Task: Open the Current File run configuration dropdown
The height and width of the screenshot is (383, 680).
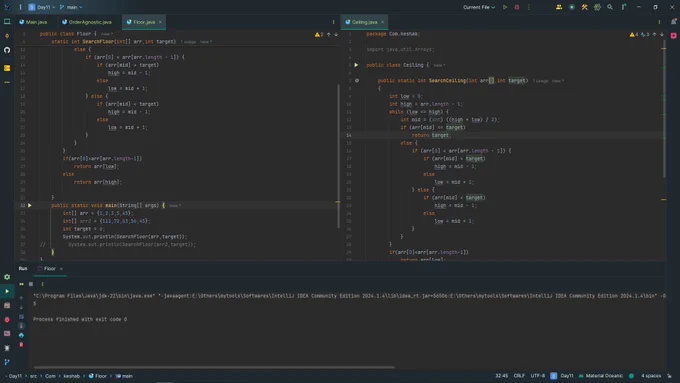Action: tap(479, 7)
